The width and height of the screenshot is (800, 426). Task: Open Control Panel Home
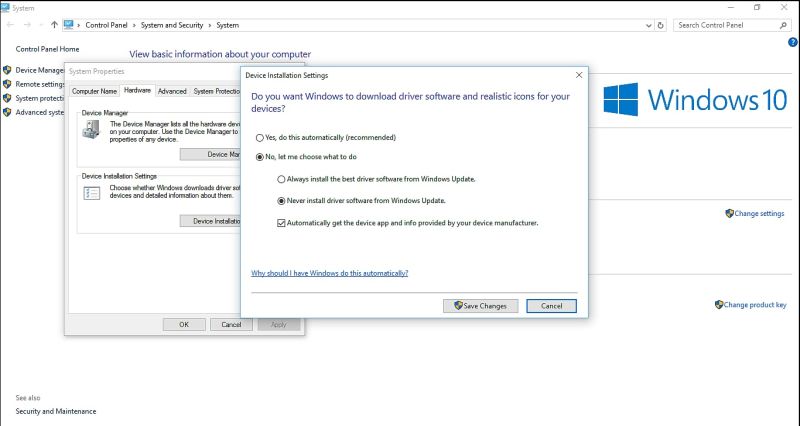tap(47, 49)
